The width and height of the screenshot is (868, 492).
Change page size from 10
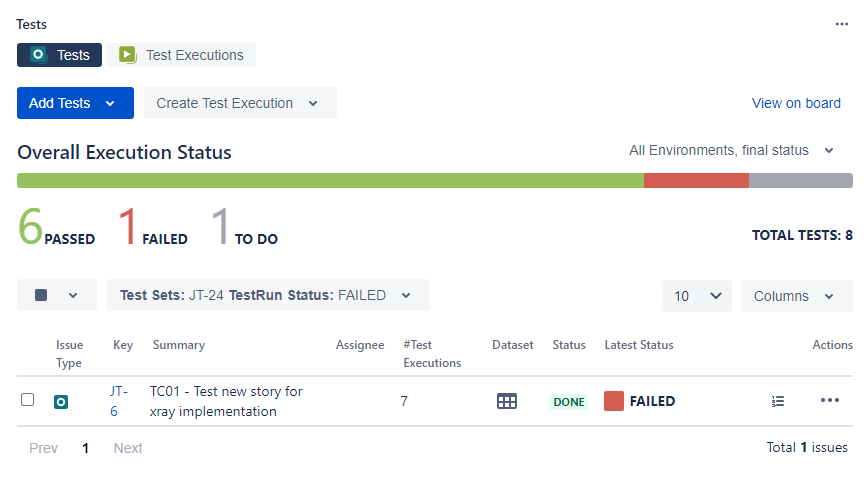point(696,296)
